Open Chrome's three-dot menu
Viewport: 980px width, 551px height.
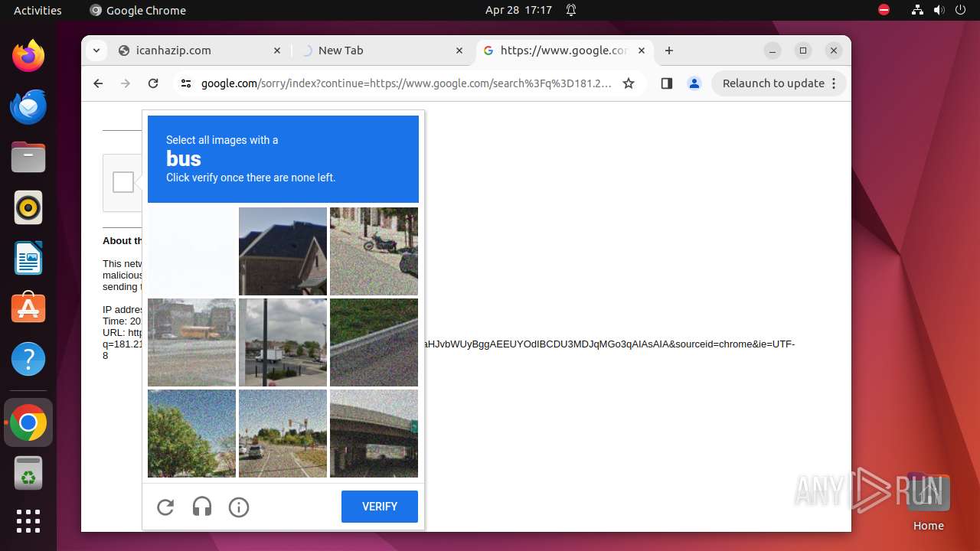[834, 83]
